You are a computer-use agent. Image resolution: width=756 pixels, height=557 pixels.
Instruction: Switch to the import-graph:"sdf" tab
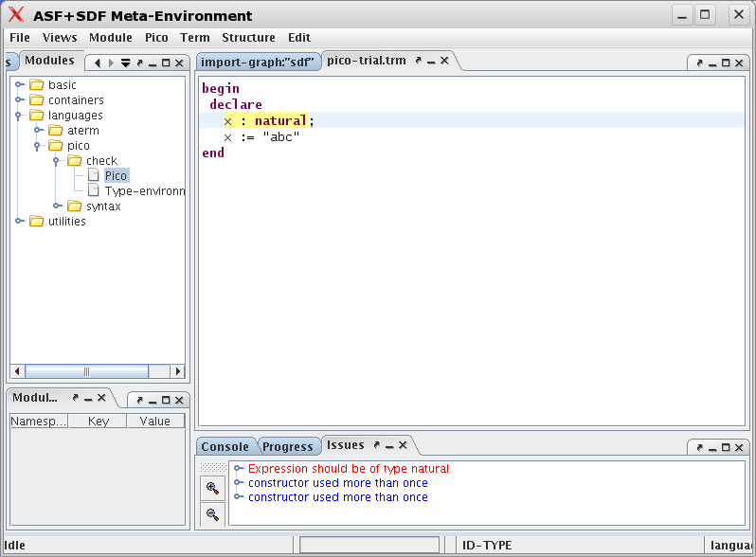click(256, 62)
